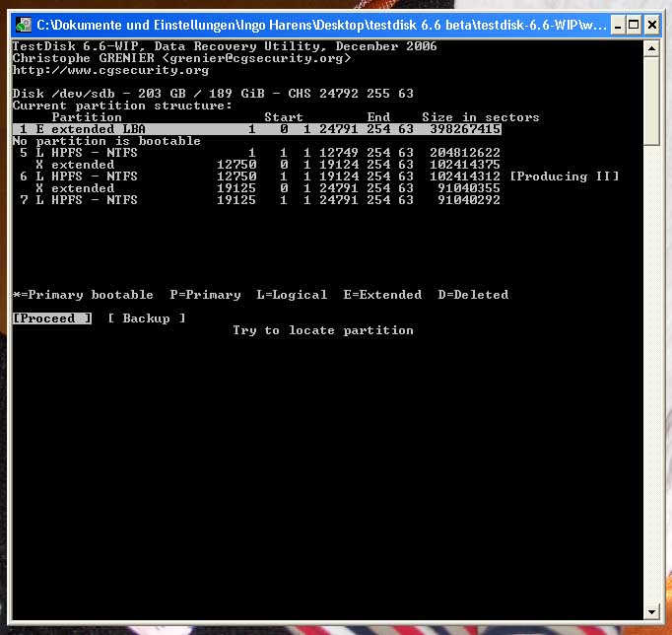Click the 'Current partition structure:' line
This screenshot has height=635, width=672.
tap(122, 106)
